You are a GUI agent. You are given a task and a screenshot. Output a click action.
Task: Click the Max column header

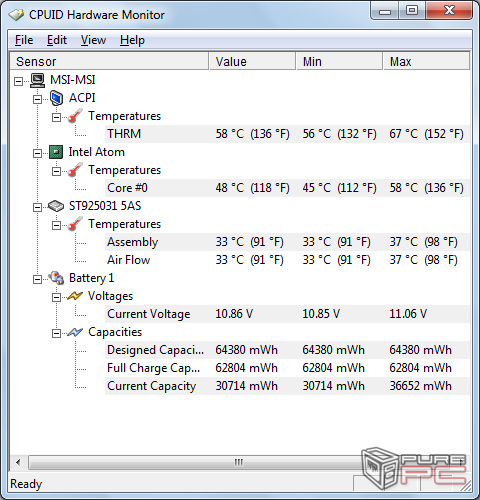426,61
